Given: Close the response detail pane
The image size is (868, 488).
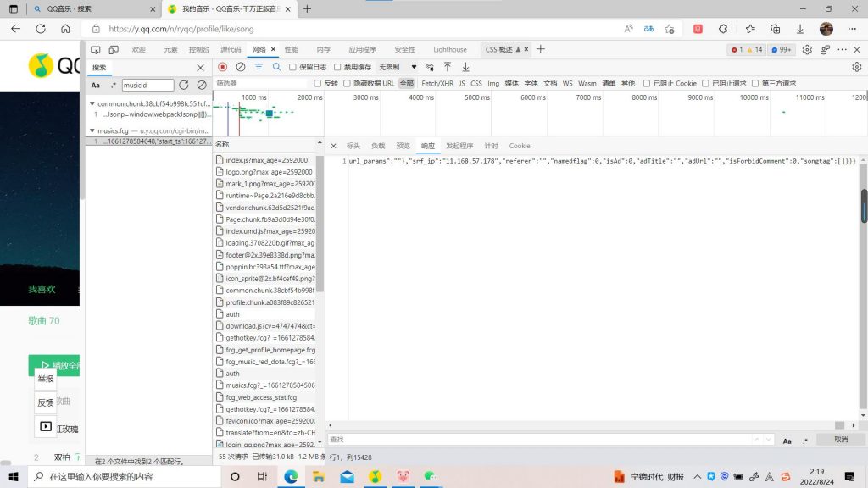Looking at the screenshot, I should point(333,146).
